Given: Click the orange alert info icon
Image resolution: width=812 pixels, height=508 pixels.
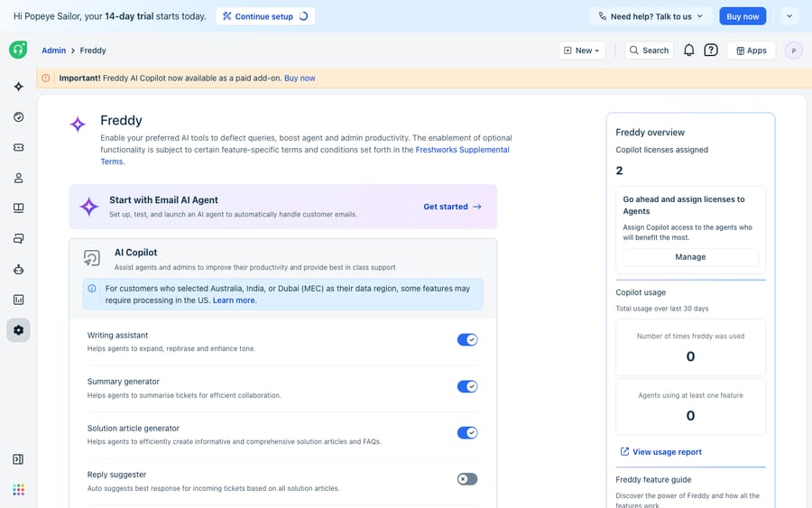Looking at the screenshot, I should [x=46, y=79].
